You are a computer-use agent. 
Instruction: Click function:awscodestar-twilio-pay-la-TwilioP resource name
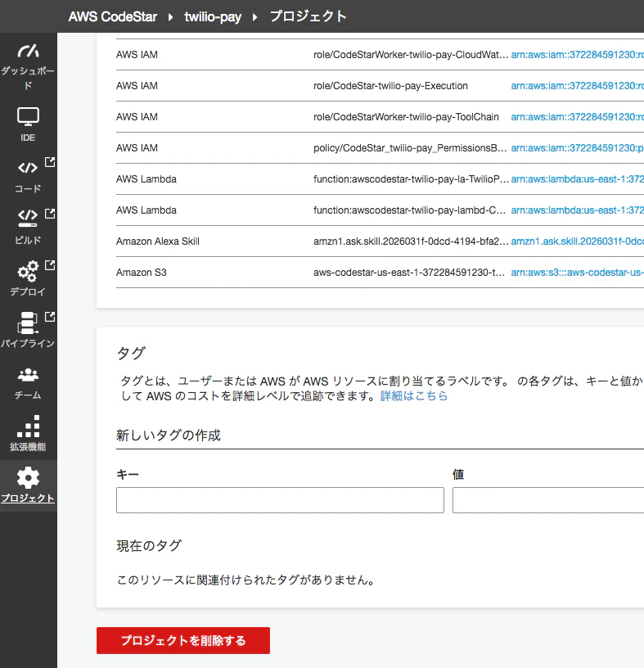click(x=411, y=179)
